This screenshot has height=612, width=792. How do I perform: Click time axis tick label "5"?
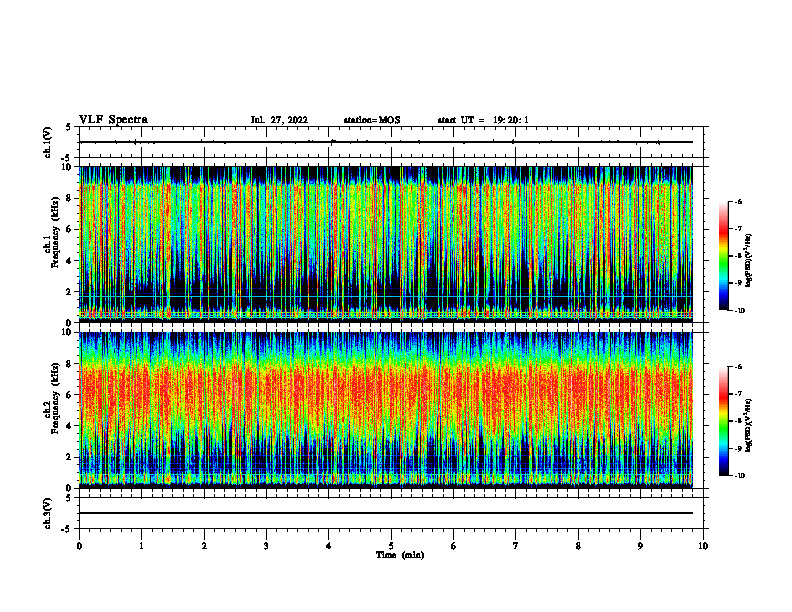pyautogui.click(x=391, y=546)
